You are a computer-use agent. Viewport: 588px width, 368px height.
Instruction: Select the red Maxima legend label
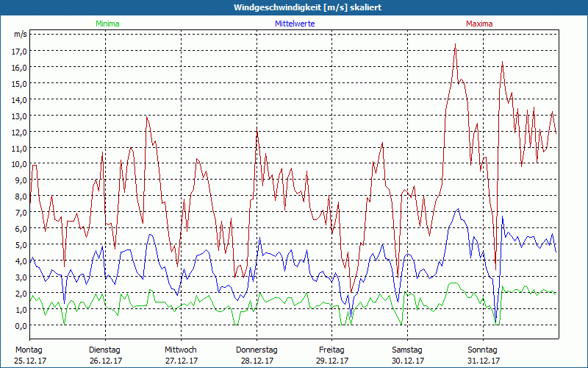479,24
